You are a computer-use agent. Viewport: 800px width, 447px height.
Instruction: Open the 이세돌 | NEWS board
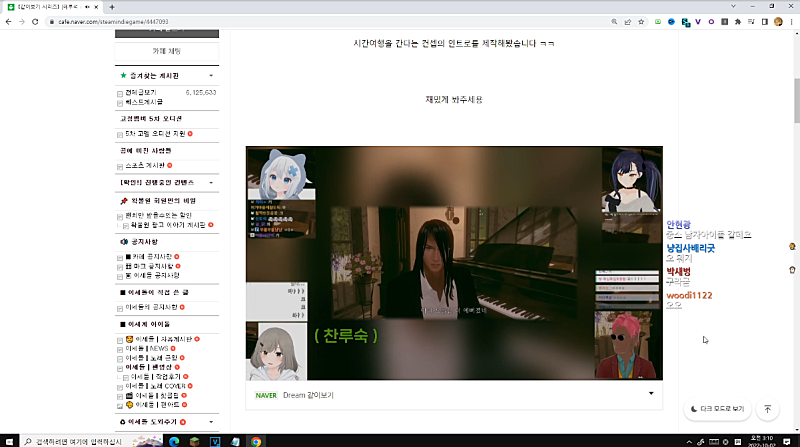[147, 349]
